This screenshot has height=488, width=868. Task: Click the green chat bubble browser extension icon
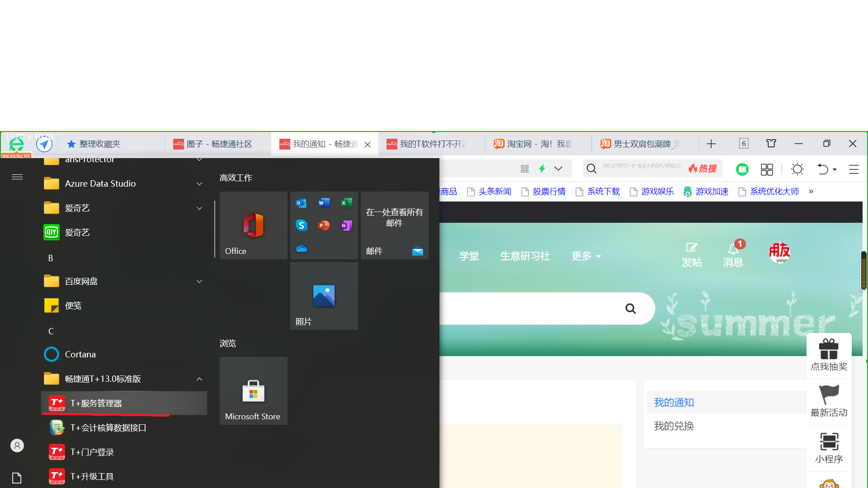tap(742, 169)
